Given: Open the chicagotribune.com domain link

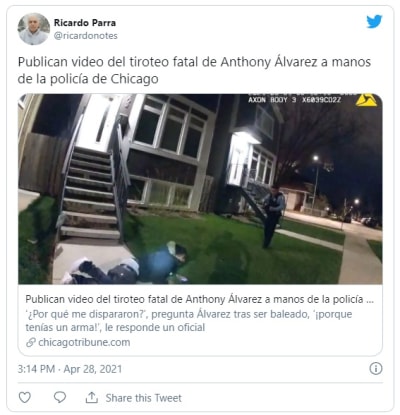Looking at the screenshot, I should point(84,342).
